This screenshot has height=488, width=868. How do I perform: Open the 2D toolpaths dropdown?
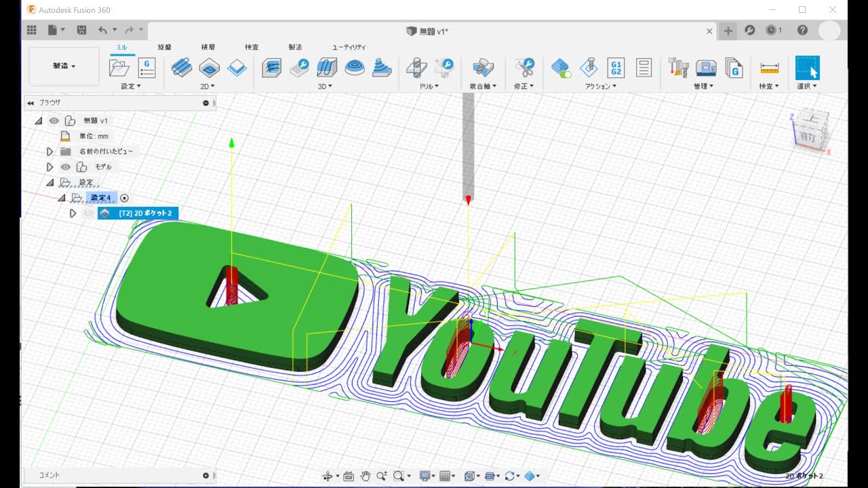tap(208, 86)
